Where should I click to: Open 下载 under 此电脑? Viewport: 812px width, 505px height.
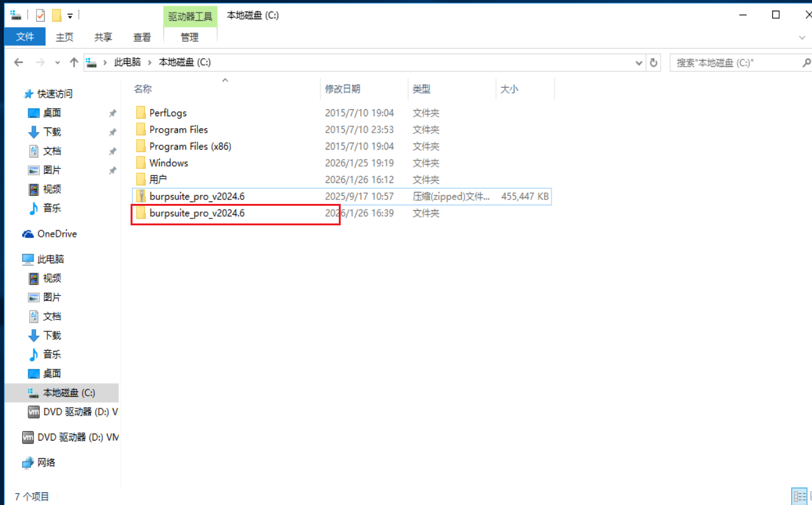(x=52, y=335)
